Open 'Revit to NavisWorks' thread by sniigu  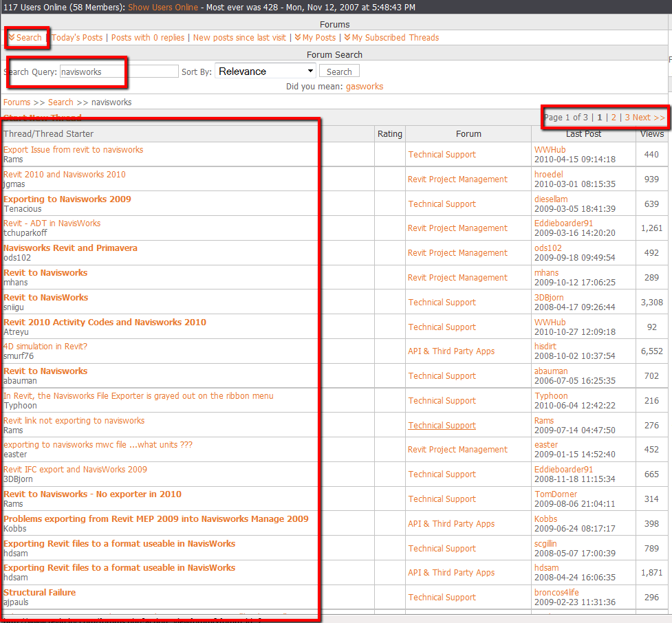click(46, 297)
